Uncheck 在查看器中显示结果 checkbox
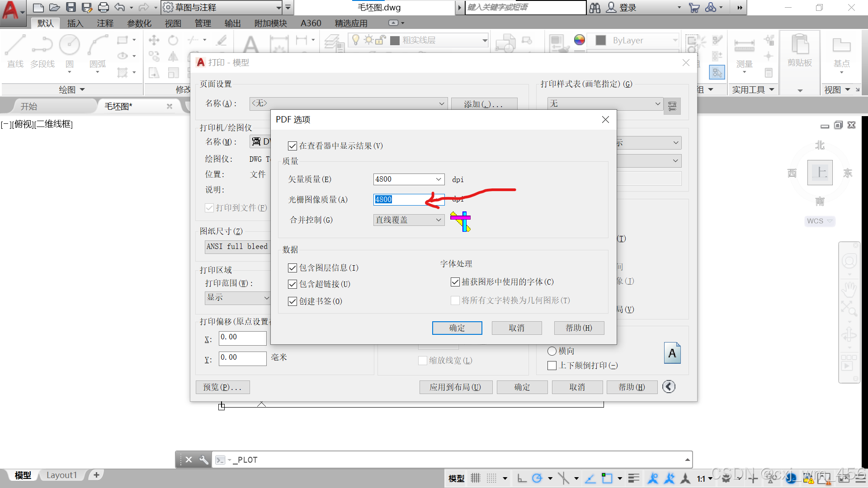The width and height of the screenshot is (868, 488). tap(292, 146)
